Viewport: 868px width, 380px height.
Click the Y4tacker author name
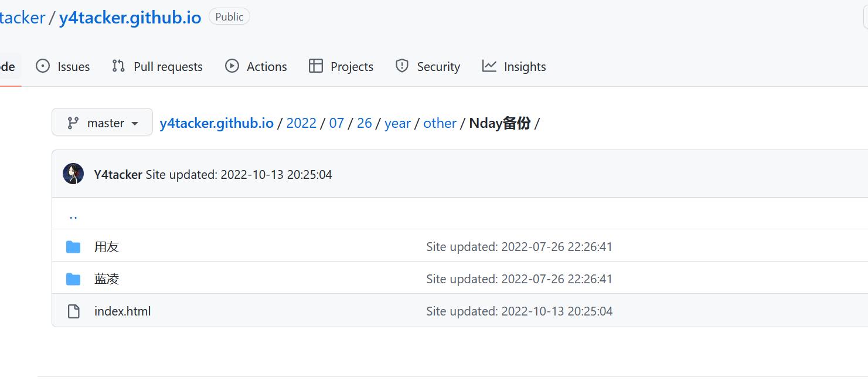coord(118,175)
